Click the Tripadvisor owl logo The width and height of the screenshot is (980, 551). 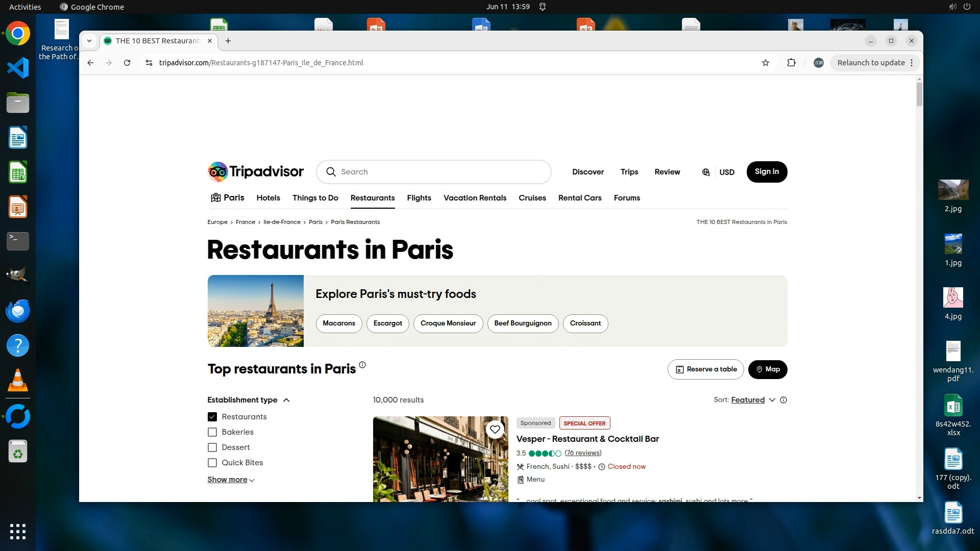217,172
